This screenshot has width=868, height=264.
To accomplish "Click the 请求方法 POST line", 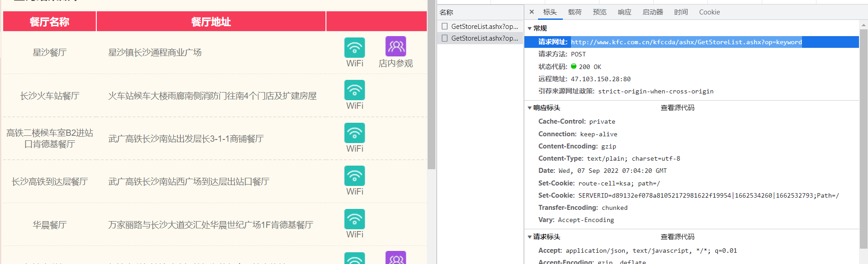I will tap(562, 54).
